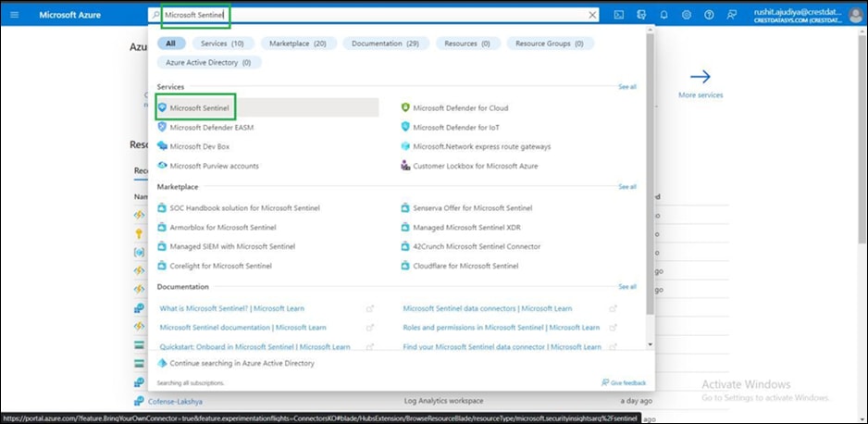Select the All filter pill

click(x=171, y=44)
